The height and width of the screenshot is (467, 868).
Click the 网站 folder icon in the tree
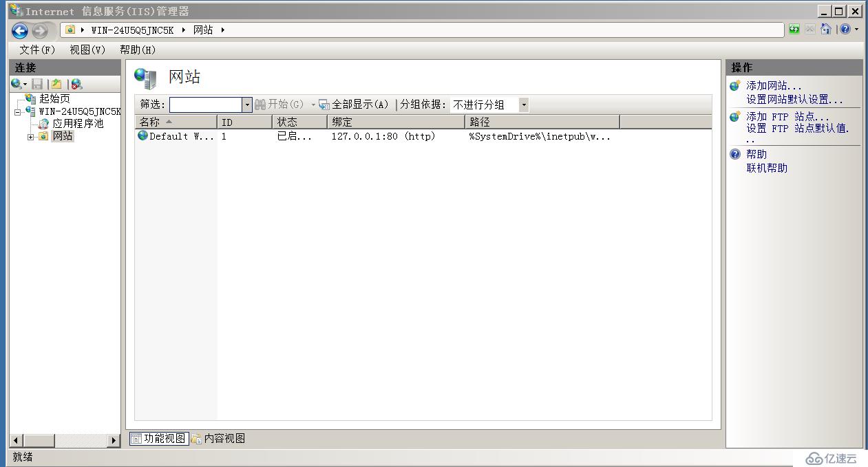pyautogui.click(x=44, y=136)
